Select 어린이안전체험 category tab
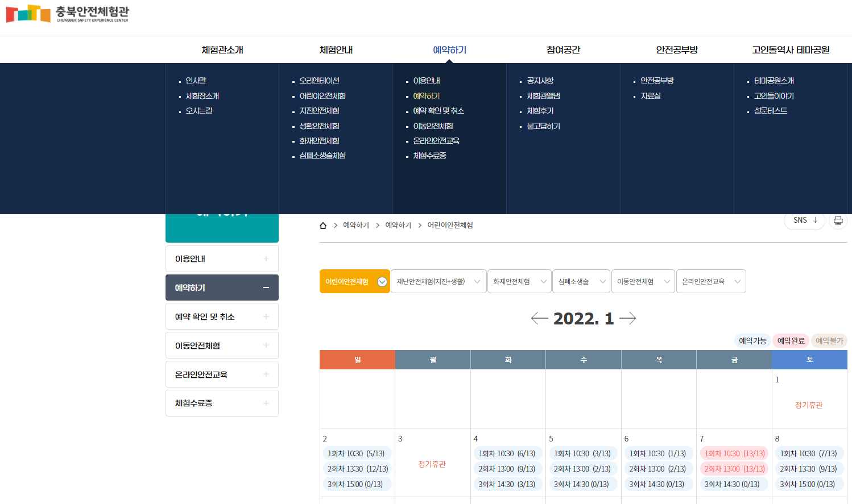 pyautogui.click(x=355, y=281)
